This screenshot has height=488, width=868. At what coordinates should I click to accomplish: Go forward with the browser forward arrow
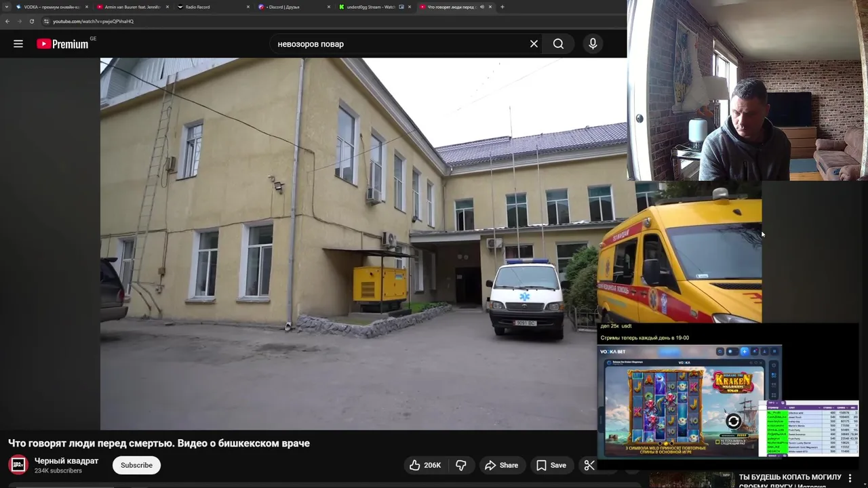point(20,21)
